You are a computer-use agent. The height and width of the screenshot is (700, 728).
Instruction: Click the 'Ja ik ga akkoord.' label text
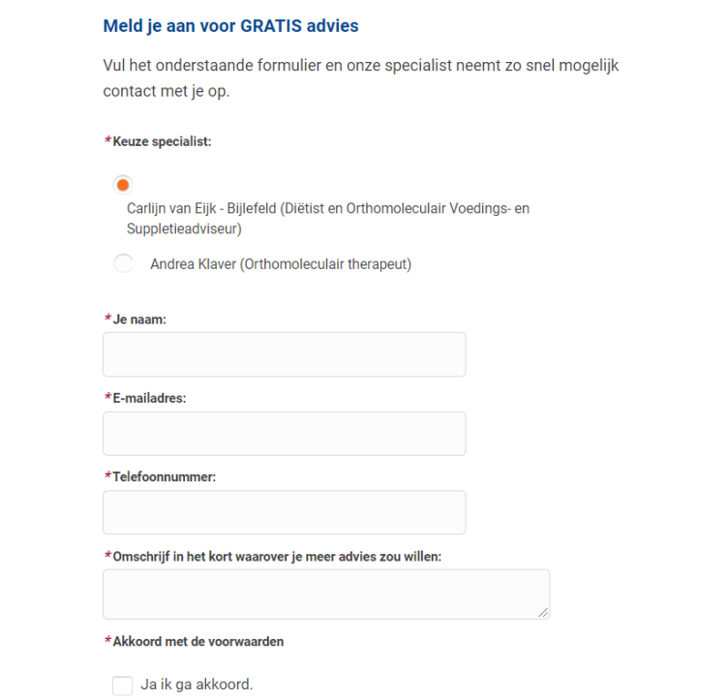(x=197, y=685)
